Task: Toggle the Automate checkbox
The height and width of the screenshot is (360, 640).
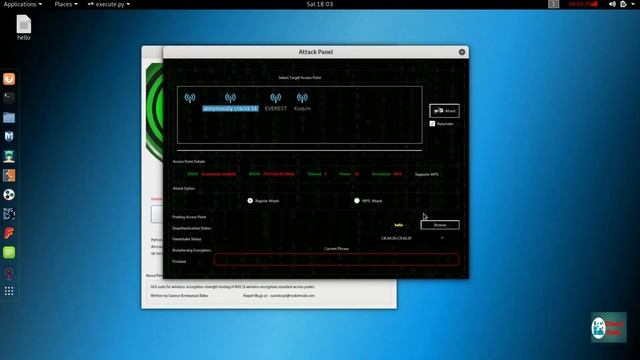Action: click(432, 124)
